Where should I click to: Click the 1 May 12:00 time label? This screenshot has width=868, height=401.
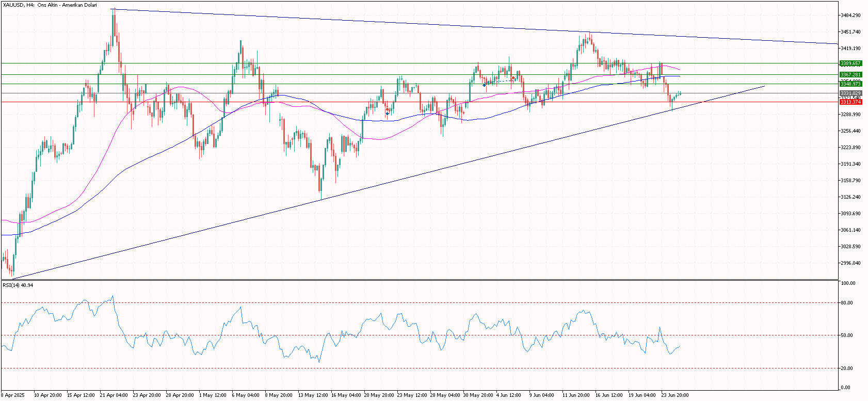tap(213, 395)
